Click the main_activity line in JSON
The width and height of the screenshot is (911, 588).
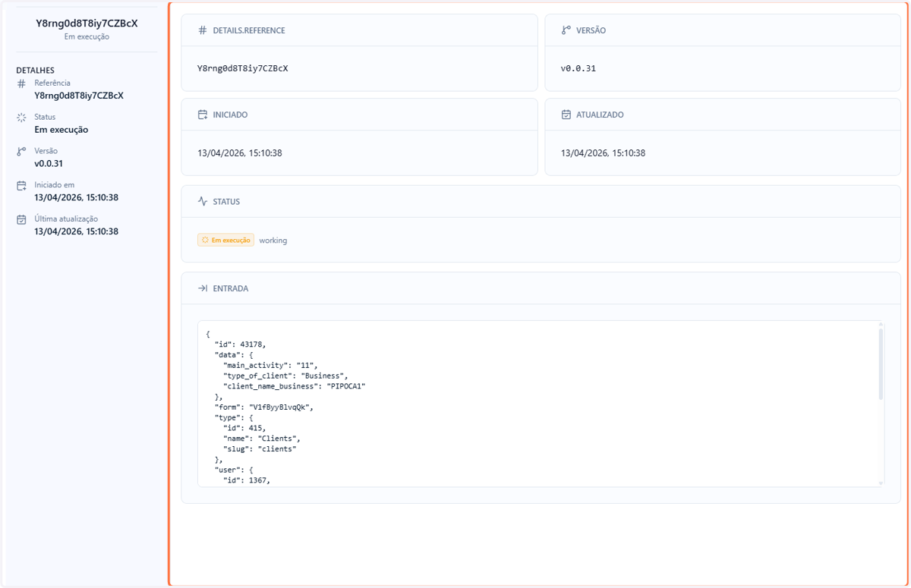coord(270,365)
